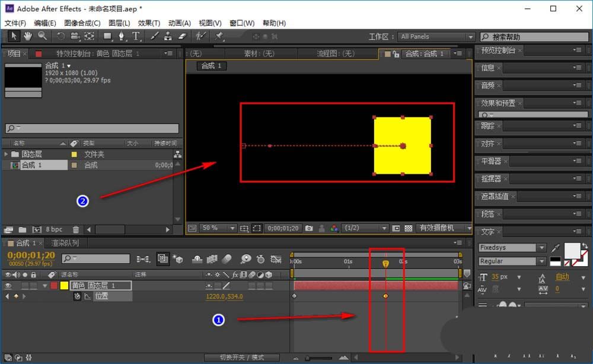The width and height of the screenshot is (593, 364).
Task: Toggle the transparency grid in the viewer
Action: (x=409, y=228)
